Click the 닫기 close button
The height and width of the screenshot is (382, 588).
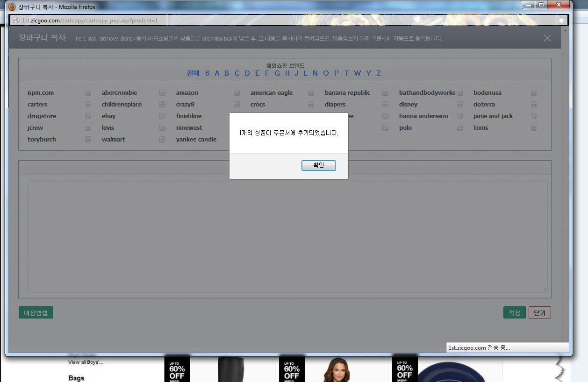click(540, 313)
